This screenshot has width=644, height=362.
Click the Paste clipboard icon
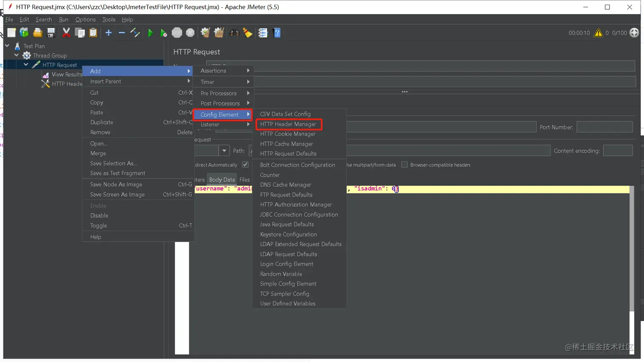coord(93,33)
